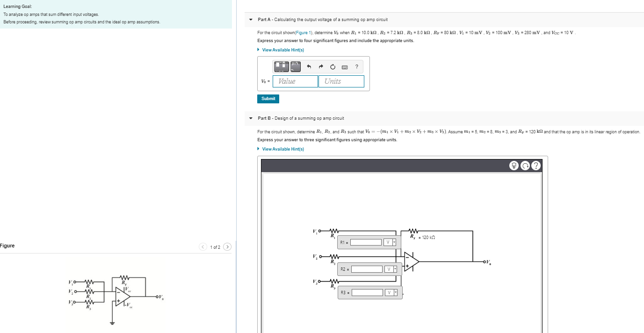Click the lightbulb hint icon in Part B figure

(514, 165)
